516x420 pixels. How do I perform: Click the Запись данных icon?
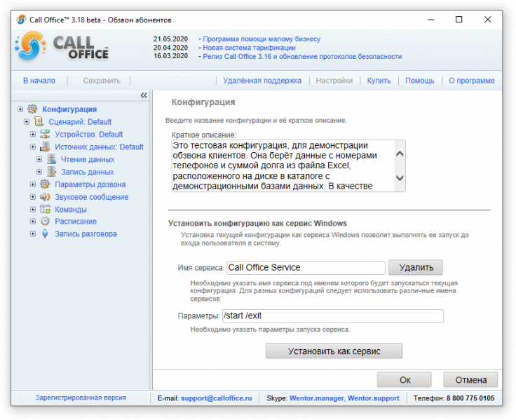point(52,172)
